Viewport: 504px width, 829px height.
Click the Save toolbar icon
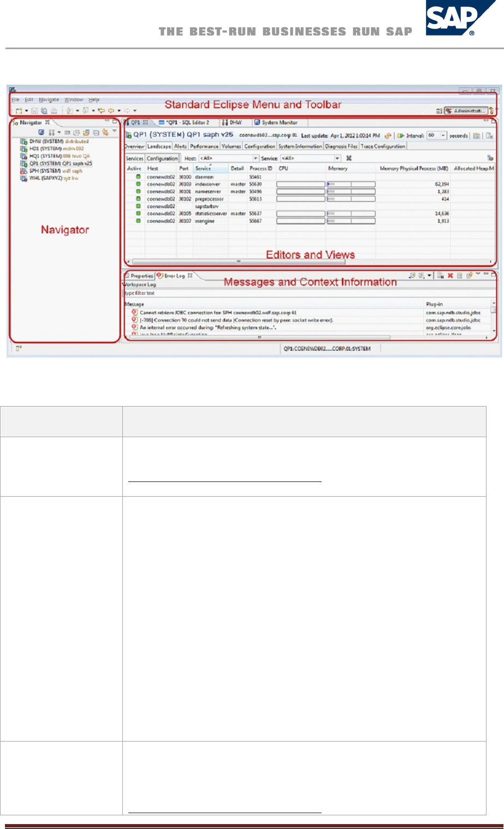click(x=34, y=110)
